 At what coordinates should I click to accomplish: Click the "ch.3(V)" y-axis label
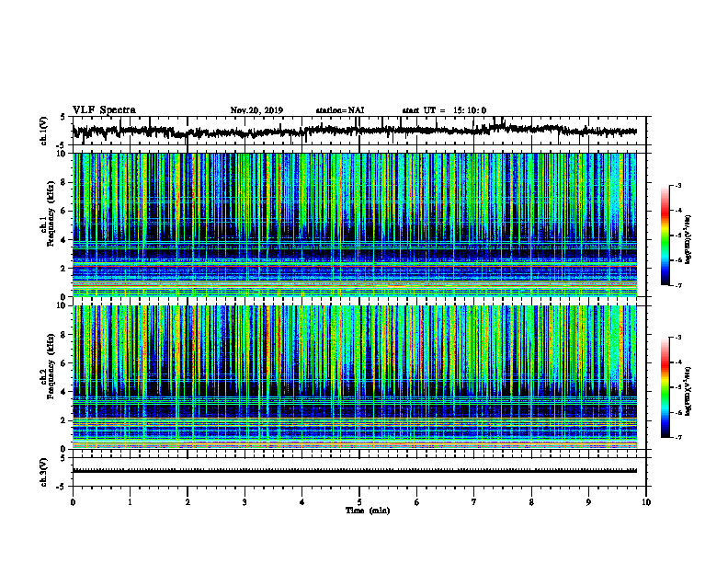click(x=44, y=473)
